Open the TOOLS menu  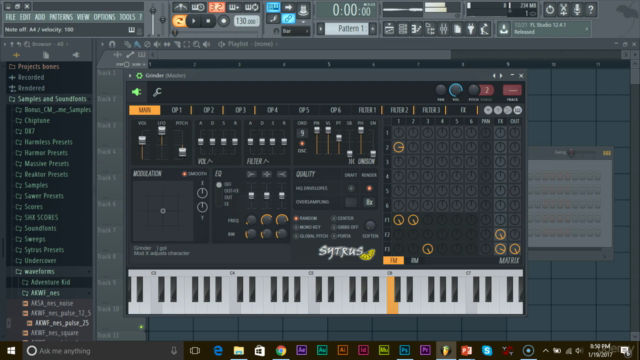[x=127, y=17]
